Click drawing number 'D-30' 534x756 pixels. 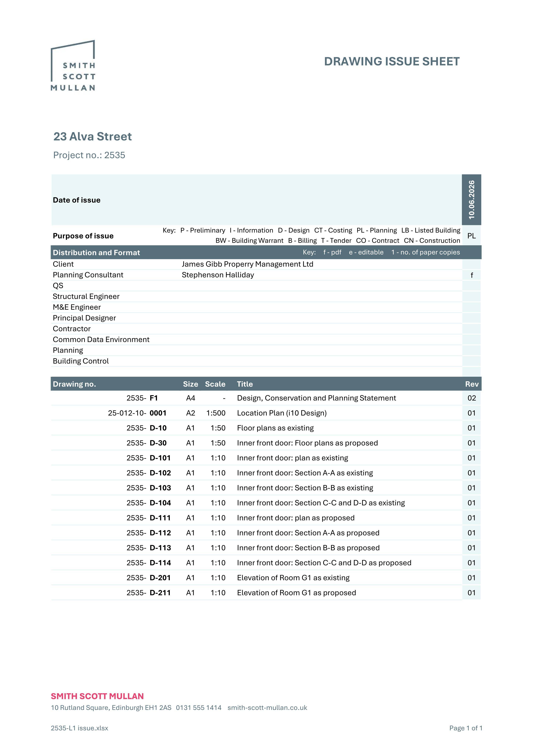(158, 443)
